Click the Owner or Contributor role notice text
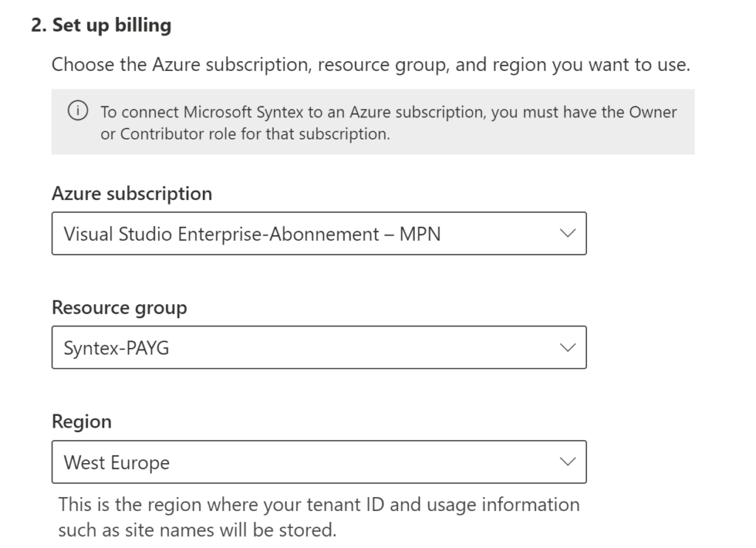 388,123
